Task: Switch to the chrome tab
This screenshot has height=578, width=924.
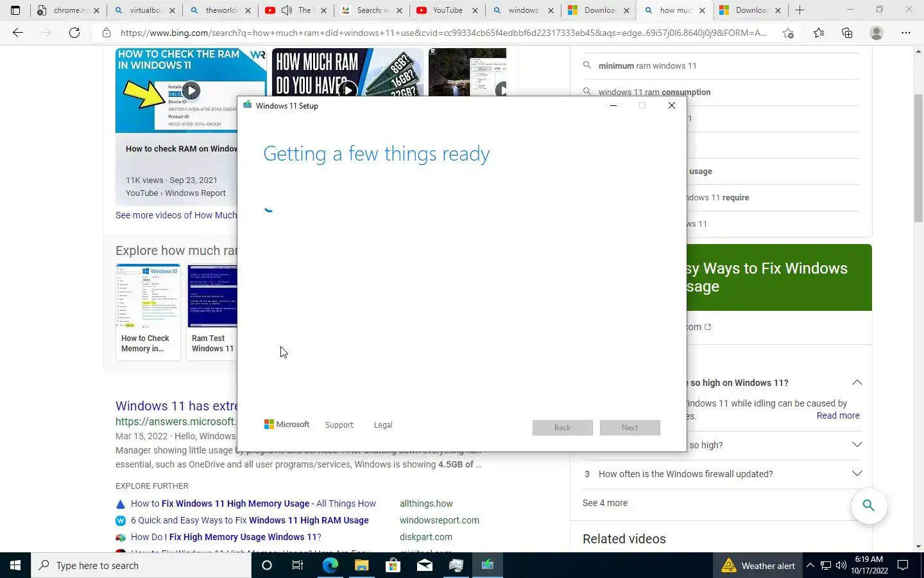Action: (69, 10)
